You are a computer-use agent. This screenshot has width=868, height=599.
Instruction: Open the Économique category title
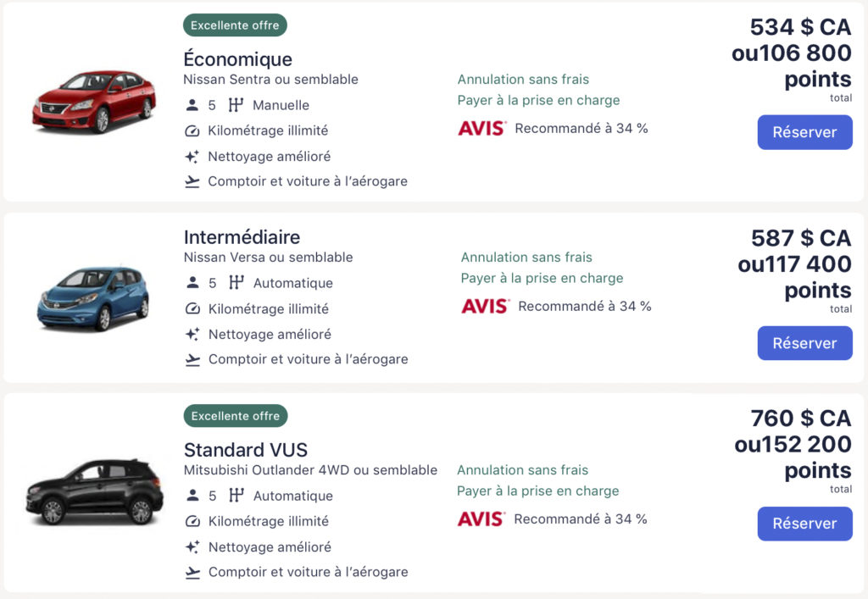coord(237,59)
